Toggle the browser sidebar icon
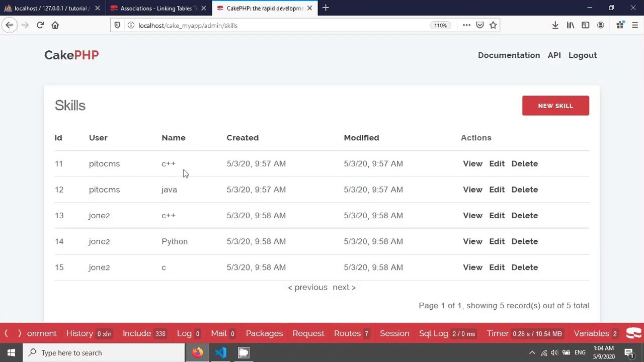Screen dimensions: 644x362 click(x=585, y=25)
